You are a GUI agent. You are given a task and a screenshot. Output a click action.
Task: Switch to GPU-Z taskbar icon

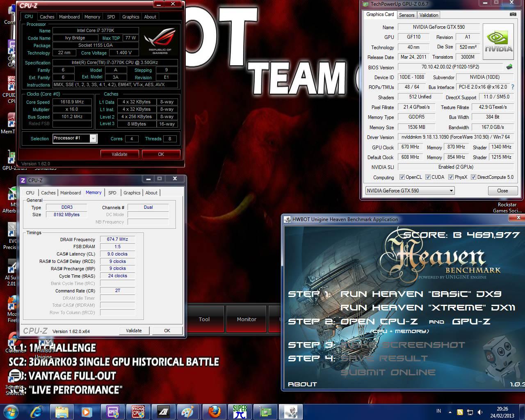[x=265, y=411]
